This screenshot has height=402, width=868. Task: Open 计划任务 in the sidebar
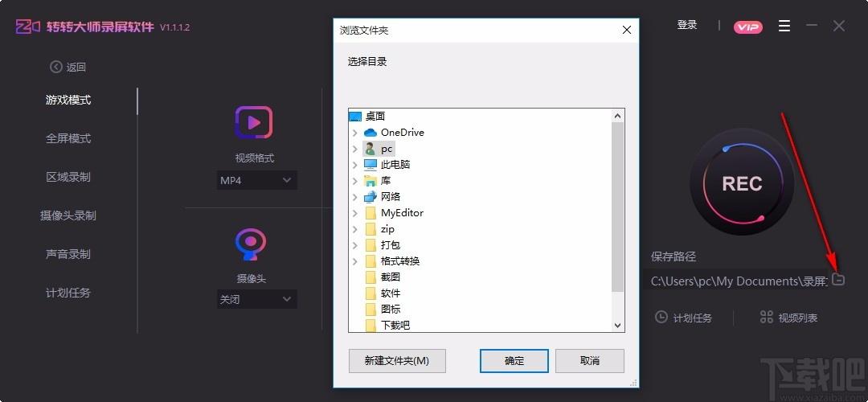tap(68, 293)
